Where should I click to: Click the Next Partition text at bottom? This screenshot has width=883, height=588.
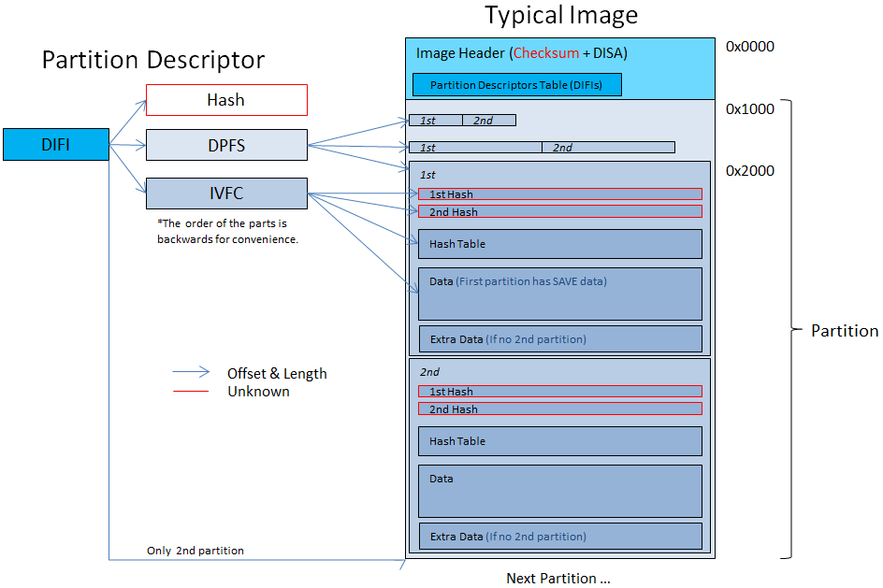(x=557, y=578)
